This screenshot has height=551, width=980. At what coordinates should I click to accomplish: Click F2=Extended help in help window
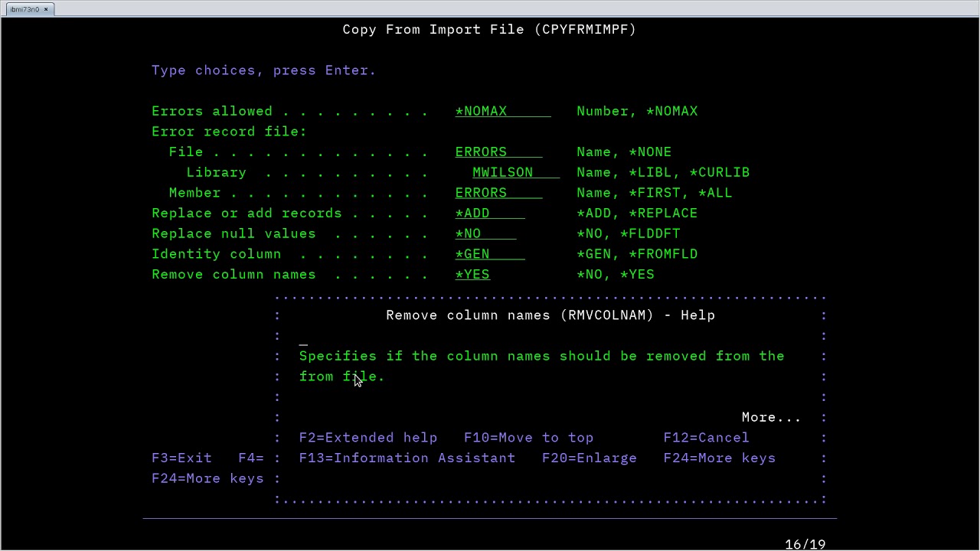368,438
